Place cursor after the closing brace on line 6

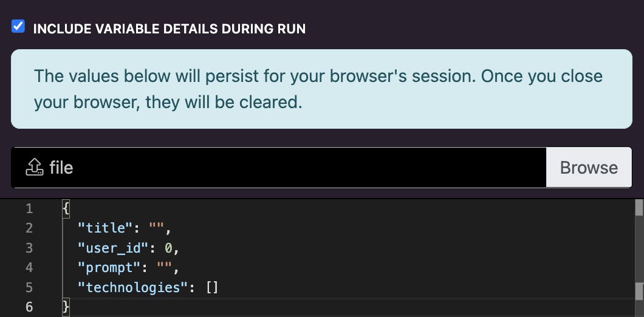(x=70, y=307)
